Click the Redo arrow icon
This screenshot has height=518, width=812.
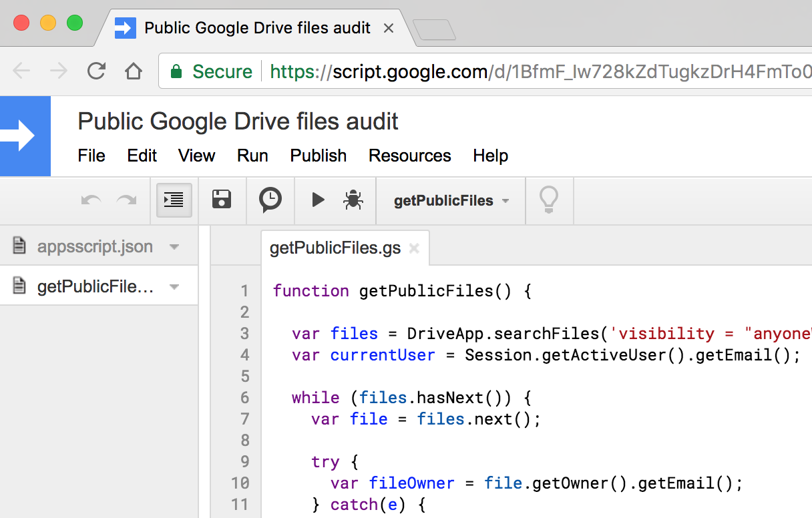(127, 200)
